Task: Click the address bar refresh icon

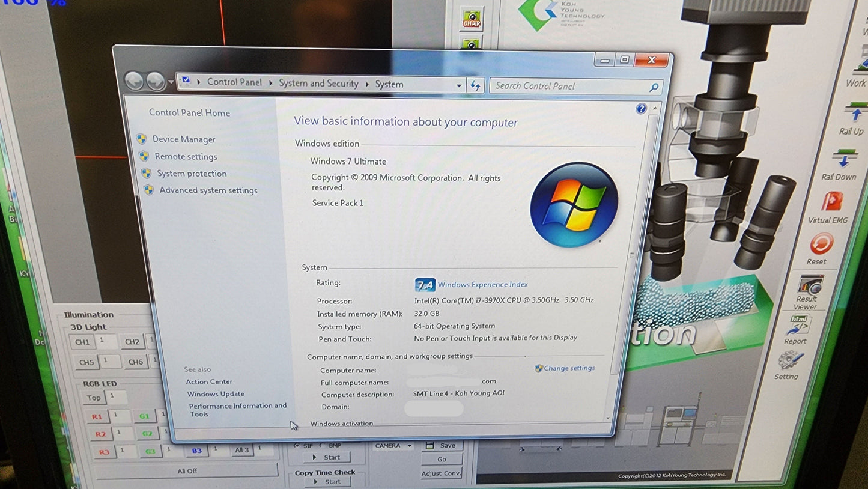Action: [x=475, y=85]
